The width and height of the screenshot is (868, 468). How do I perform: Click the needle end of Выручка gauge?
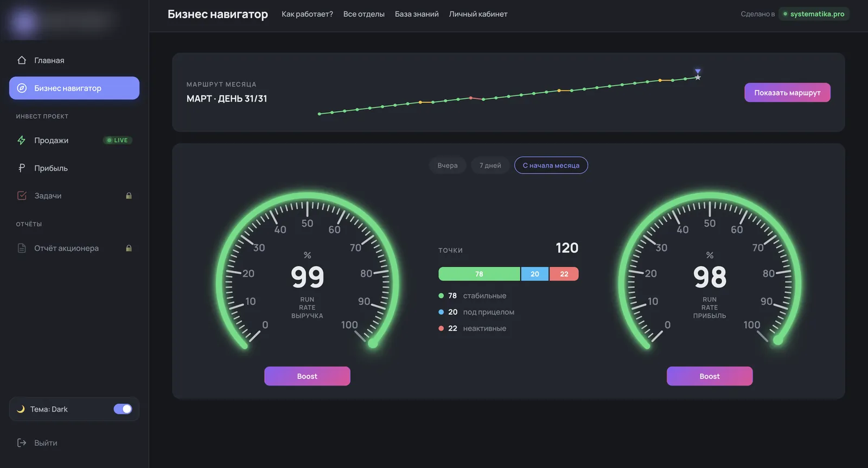[373, 343]
